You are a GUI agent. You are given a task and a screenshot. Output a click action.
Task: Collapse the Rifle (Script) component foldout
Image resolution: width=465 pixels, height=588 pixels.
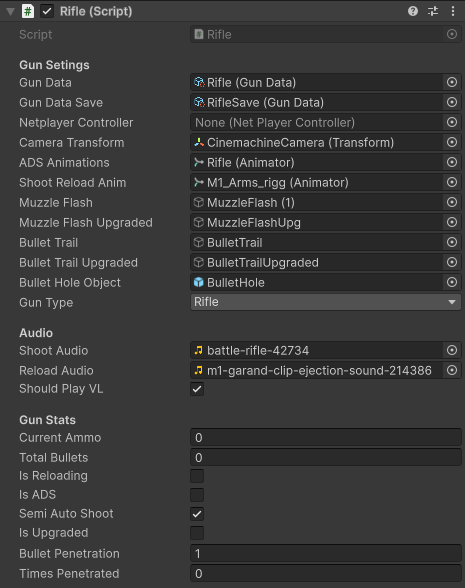point(10,12)
